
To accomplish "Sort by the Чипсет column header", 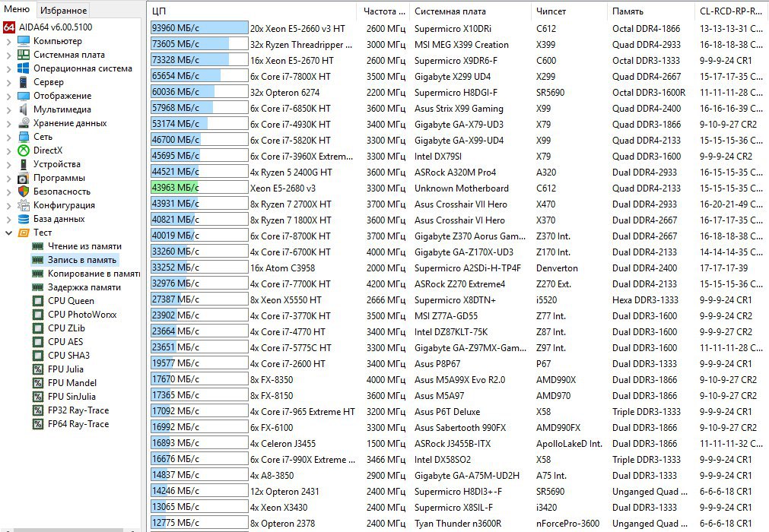I will (569, 11).
